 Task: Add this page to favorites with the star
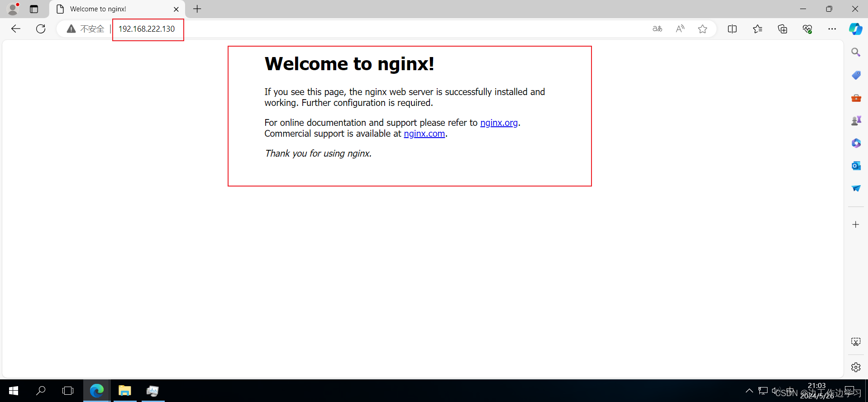coord(702,29)
